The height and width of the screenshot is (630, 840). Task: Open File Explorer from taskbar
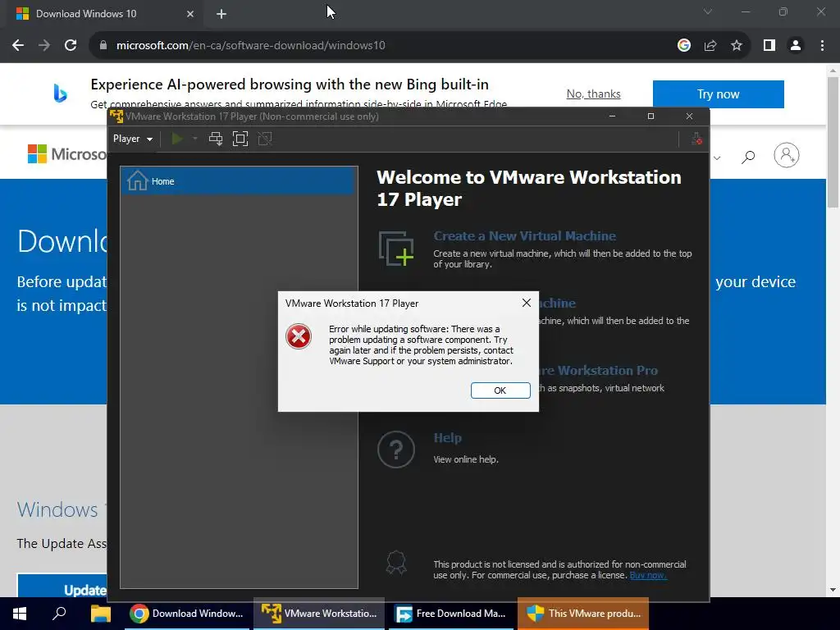click(100, 614)
